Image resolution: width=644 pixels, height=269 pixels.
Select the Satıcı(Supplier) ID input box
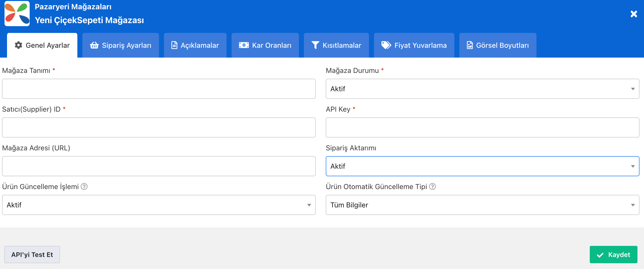coord(159,127)
